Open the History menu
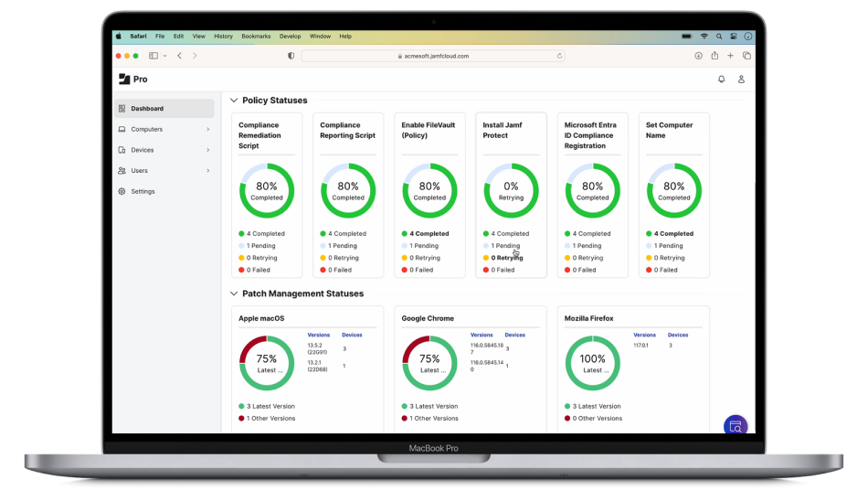Viewport: 868px width, 501px height. pos(223,36)
